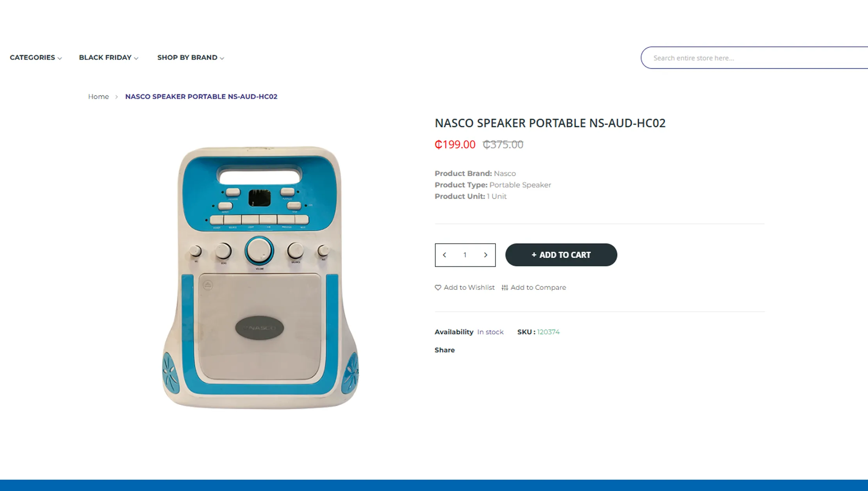
Task: Click the compare sliders icon
Action: [x=505, y=287]
